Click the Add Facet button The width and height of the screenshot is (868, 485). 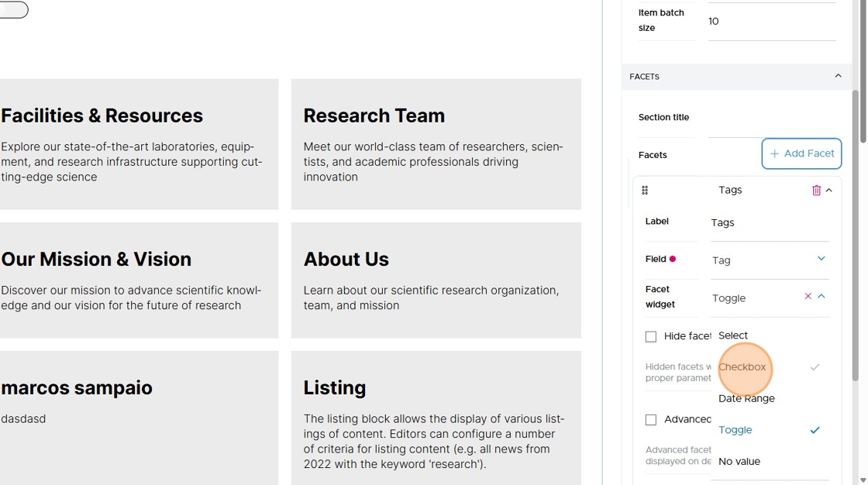[x=801, y=153]
